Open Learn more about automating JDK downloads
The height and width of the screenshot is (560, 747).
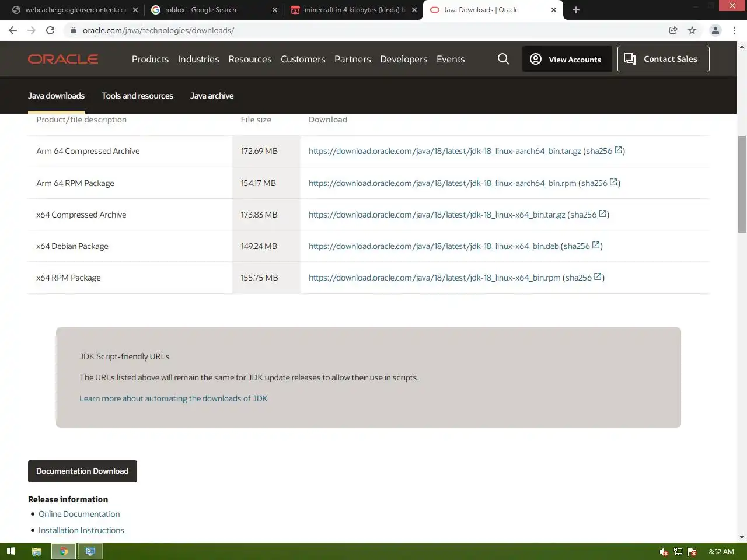(x=173, y=398)
